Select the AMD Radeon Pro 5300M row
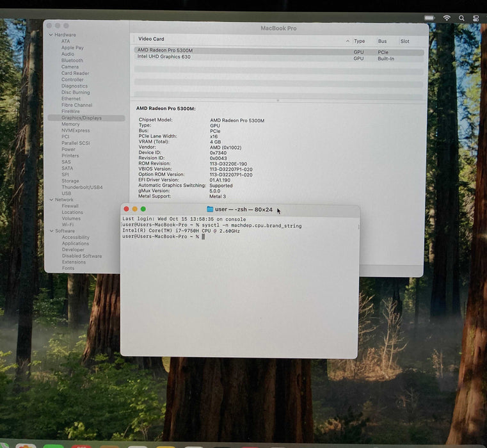 165,51
